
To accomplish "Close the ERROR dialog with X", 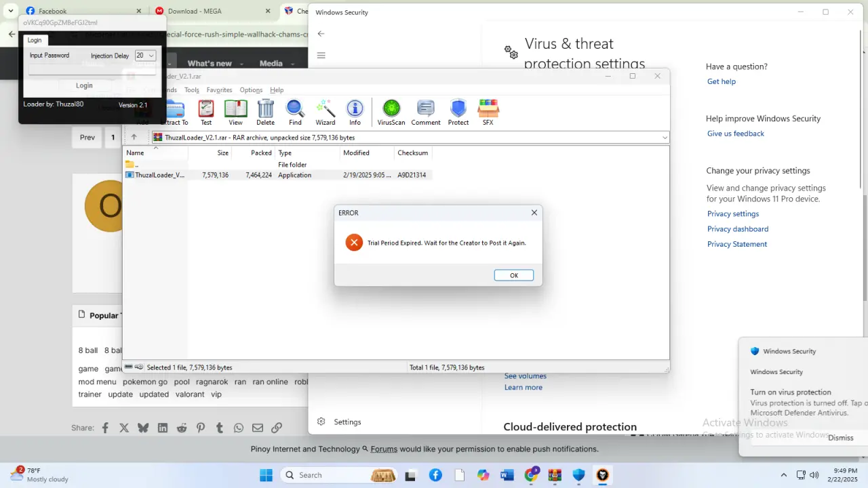I will (x=534, y=213).
